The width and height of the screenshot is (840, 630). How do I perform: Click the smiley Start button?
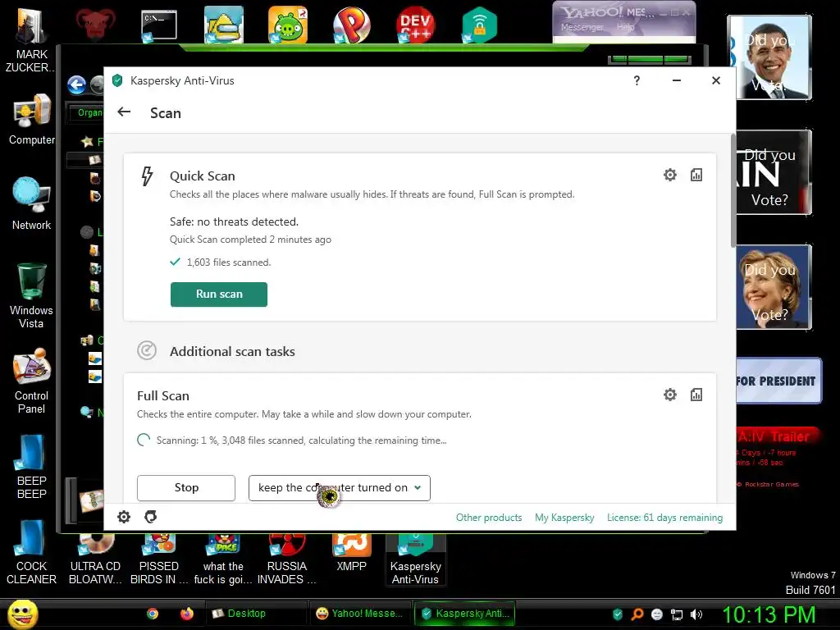(22, 614)
